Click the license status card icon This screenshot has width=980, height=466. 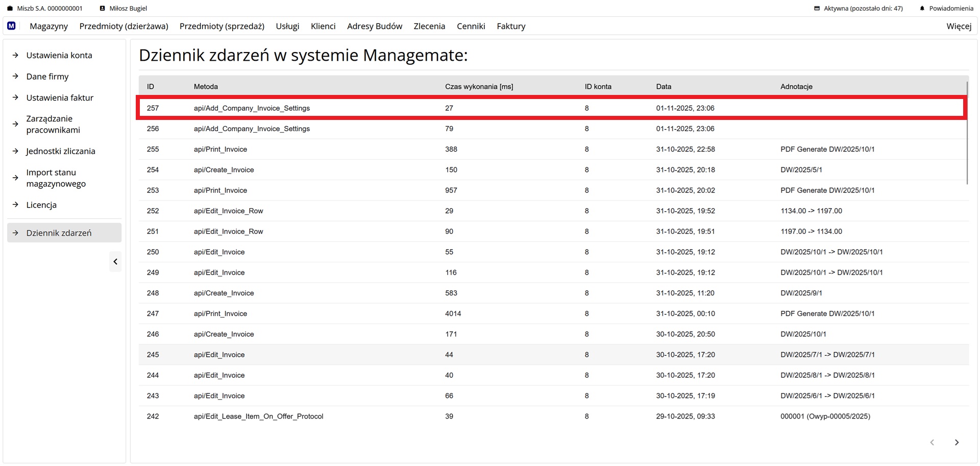point(817,9)
